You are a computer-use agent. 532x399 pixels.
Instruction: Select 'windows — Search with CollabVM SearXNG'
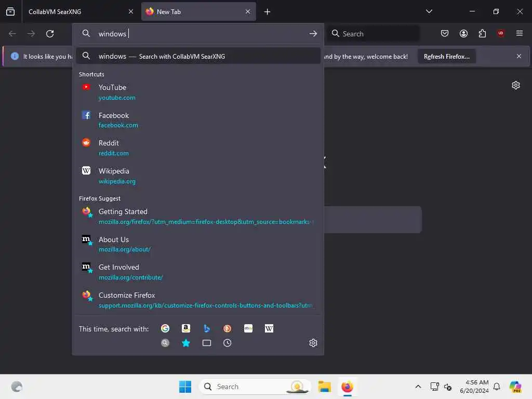198,56
